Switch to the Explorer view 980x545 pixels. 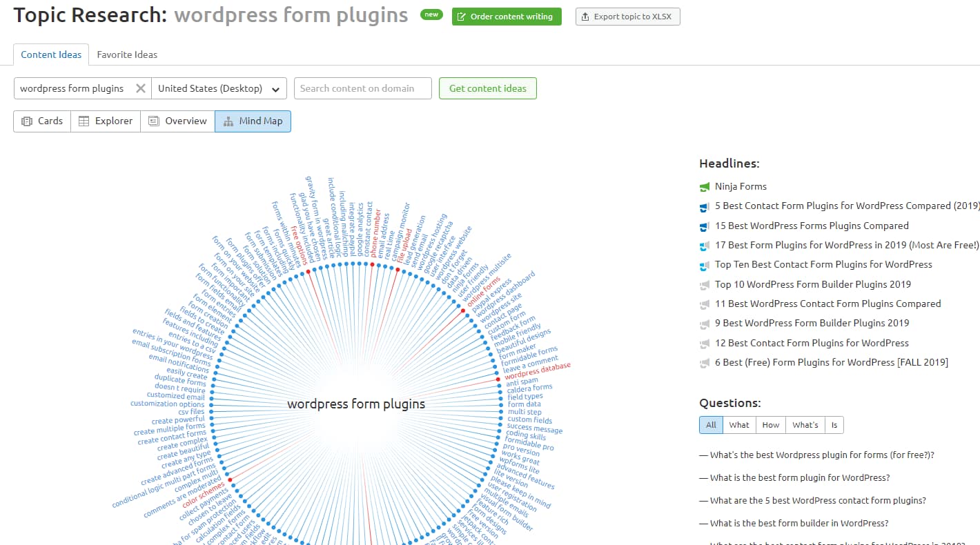(x=106, y=121)
